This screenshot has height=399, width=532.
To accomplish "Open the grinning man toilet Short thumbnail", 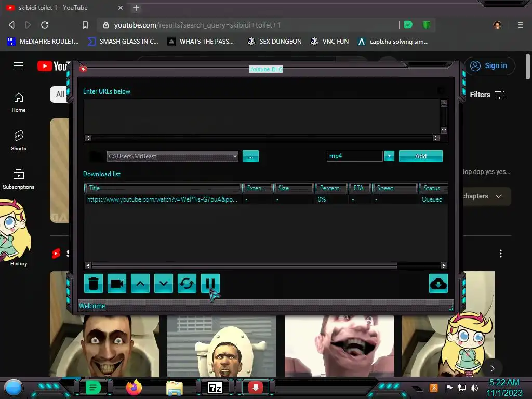I will coord(104,346).
